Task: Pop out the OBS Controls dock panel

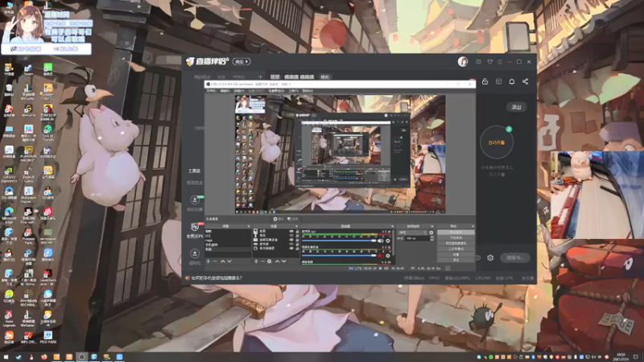Action: click(473, 226)
